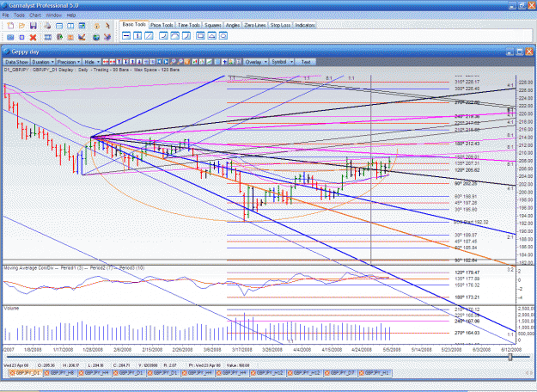This screenshot has width=537, height=392.
Task: Click the blue up-arrow icon in chart toolbar
Action: pyautogui.click(x=224, y=62)
